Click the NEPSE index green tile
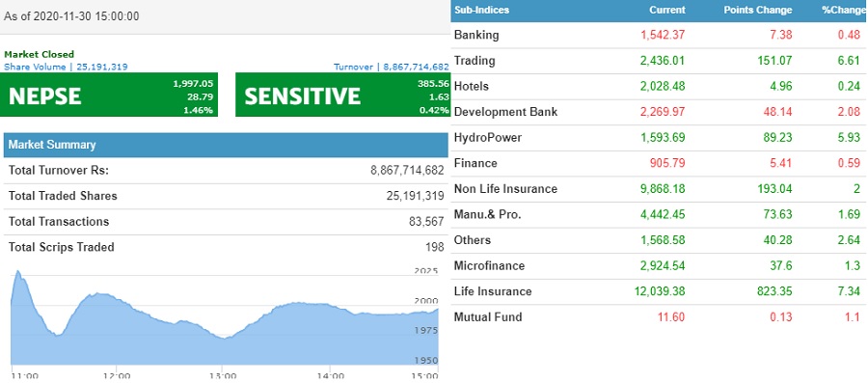868x383 pixels. pyautogui.click(x=108, y=95)
